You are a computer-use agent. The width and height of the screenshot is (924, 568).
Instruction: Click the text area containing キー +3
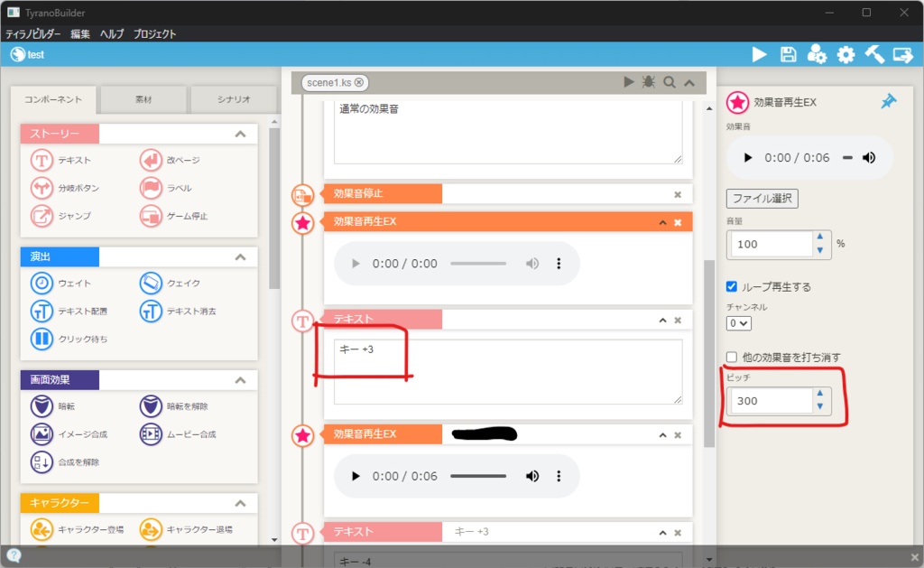(508, 371)
